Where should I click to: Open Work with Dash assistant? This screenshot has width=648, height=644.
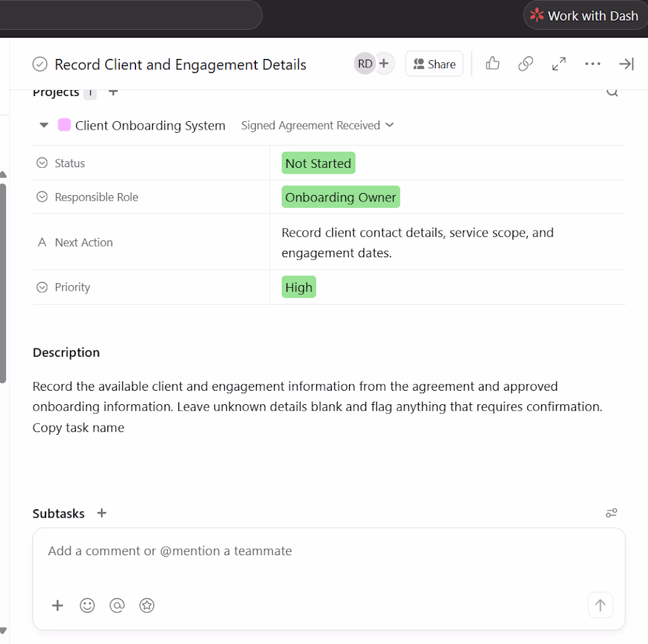584,16
